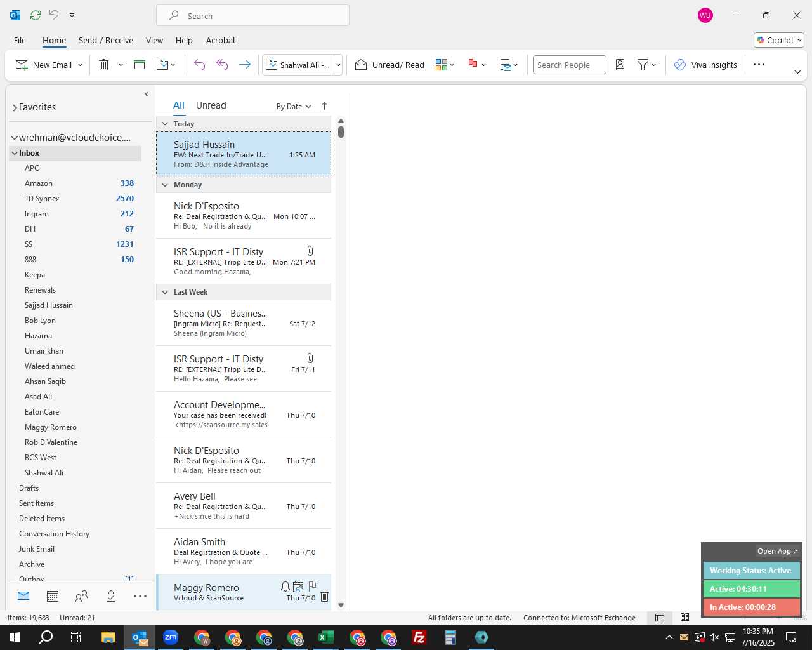Open the File menu

[20, 40]
